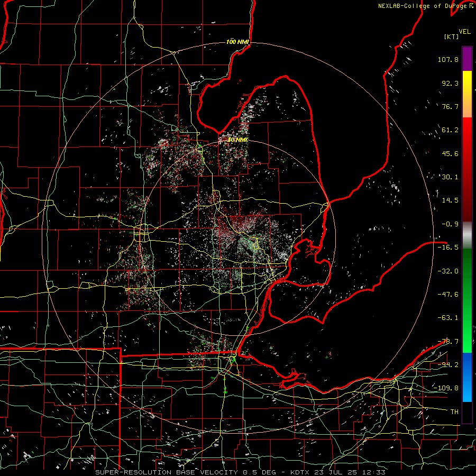
Task: Click the 61.2 velocity scale value
Action: click(x=450, y=130)
